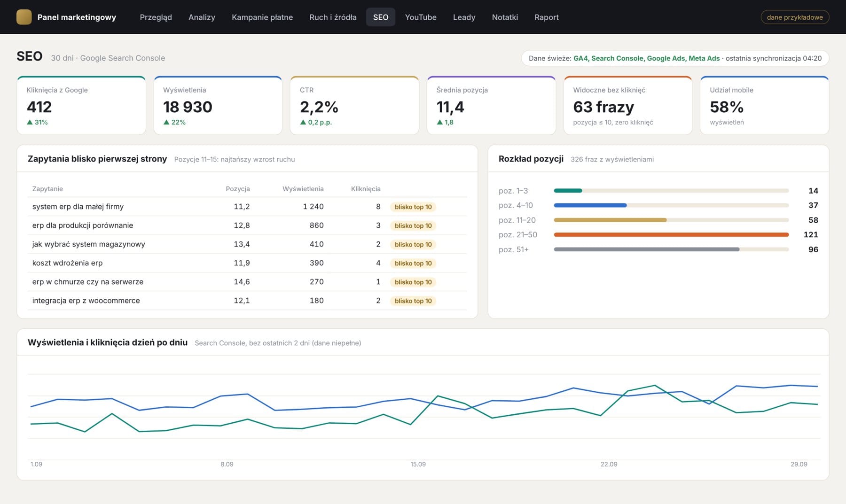846x504 pixels.
Task: Click the koszt wdrożenia erp query
Action: tap(67, 263)
